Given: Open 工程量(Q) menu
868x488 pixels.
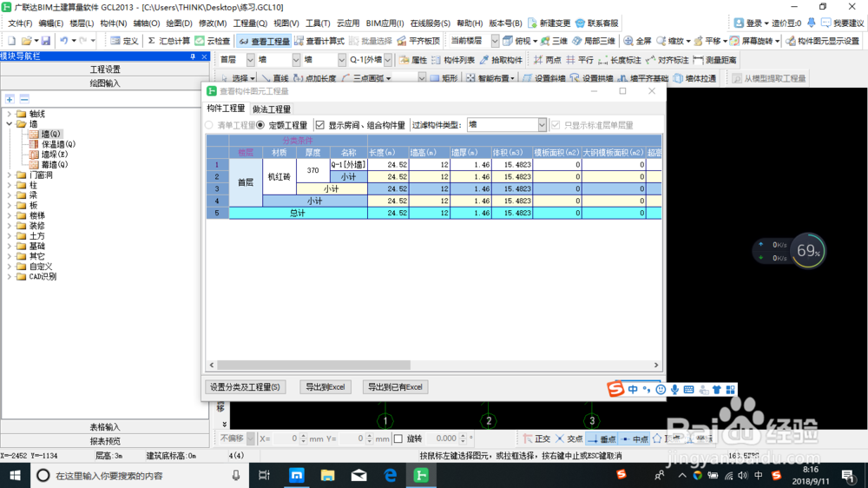Looking at the screenshot, I should [x=250, y=23].
